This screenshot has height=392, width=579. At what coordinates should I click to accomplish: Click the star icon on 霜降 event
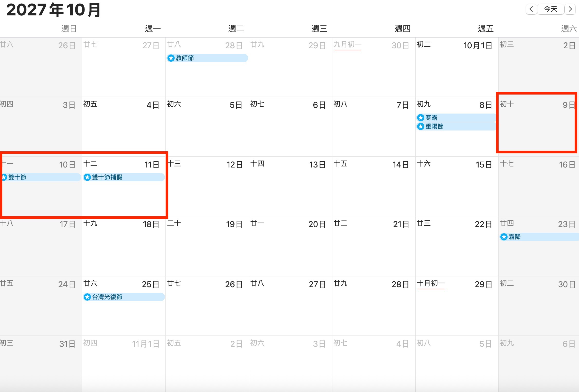[504, 237]
